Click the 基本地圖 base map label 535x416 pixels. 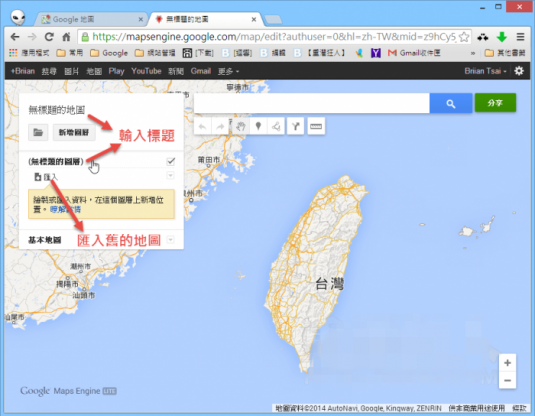tap(45, 240)
